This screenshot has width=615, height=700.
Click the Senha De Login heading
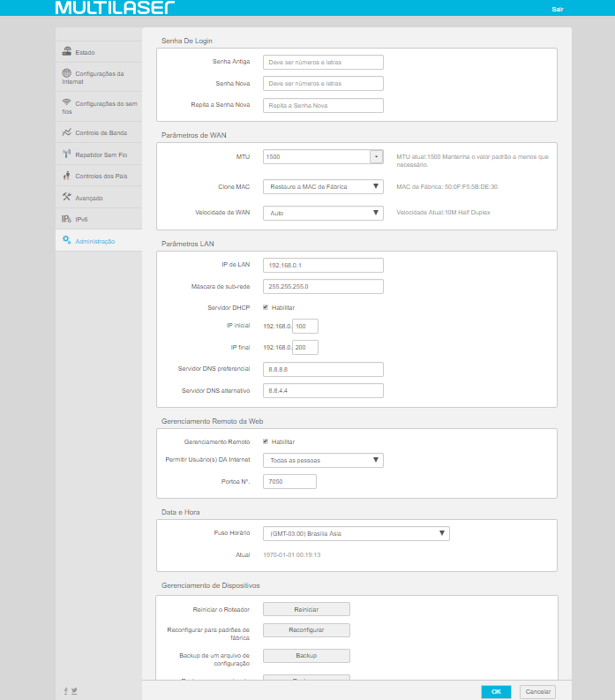tap(186, 41)
